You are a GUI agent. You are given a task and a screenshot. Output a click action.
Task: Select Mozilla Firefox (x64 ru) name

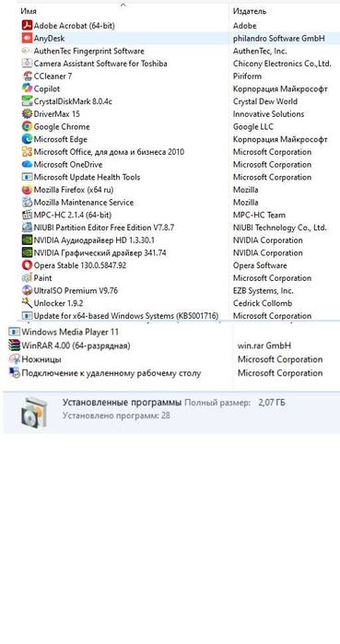(74, 190)
